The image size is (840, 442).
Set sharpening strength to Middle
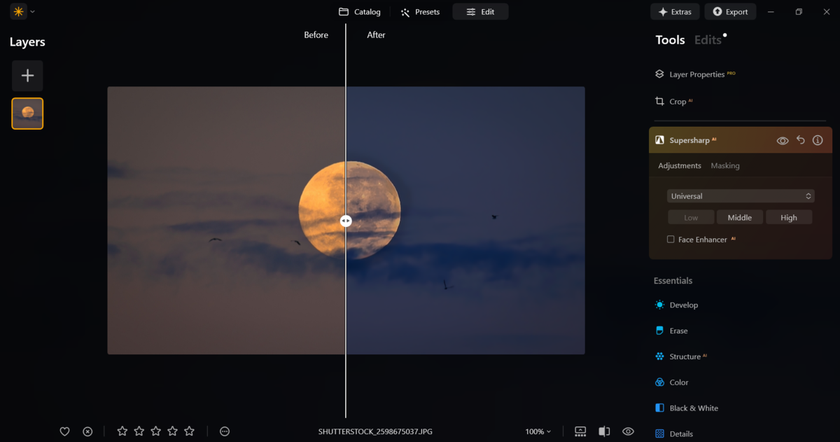pyautogui.click(x=739, y=218)
